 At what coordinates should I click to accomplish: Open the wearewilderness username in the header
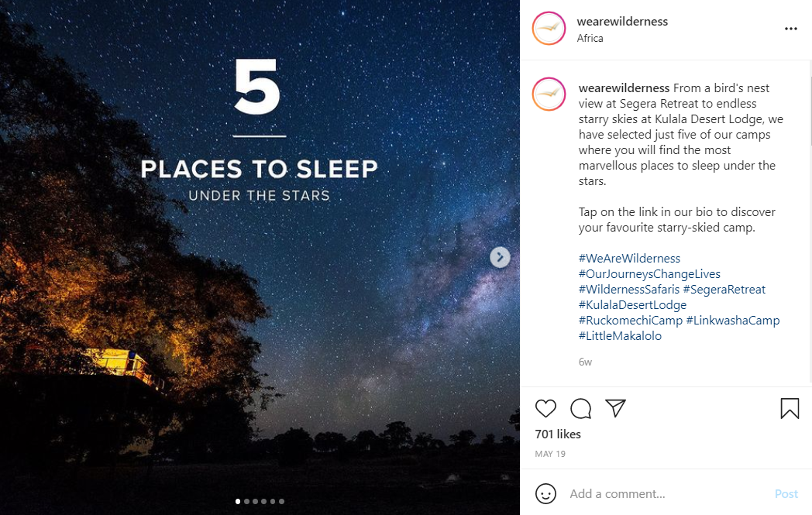[622, 21]
